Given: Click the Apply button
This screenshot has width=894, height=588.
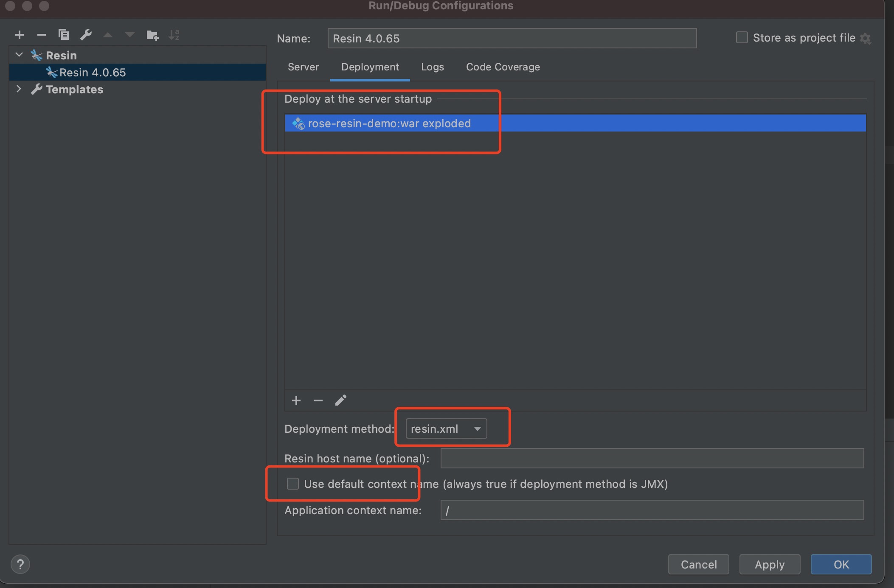Looking at the screenshot, I should pos(769,564).
